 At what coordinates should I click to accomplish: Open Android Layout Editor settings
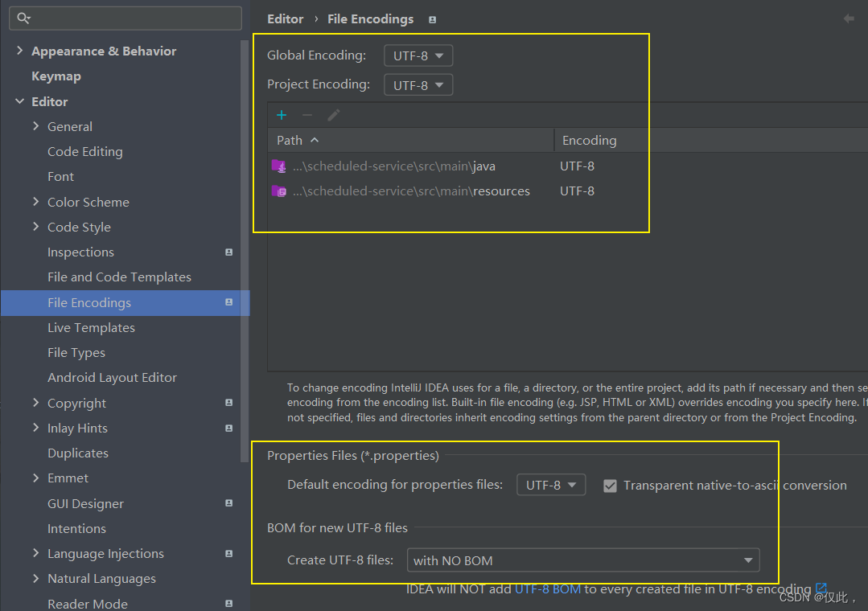pos(112,377)
